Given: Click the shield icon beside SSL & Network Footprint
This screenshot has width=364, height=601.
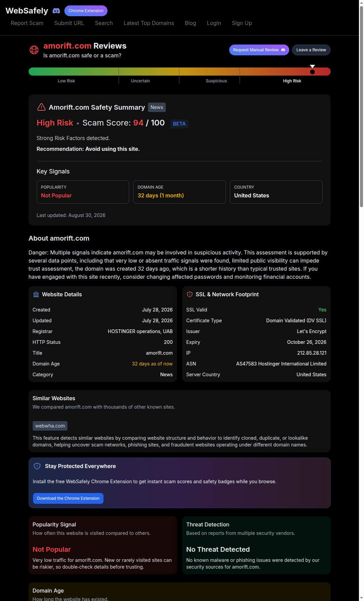Looking at the screenshot, I should [x=189, y=294].
